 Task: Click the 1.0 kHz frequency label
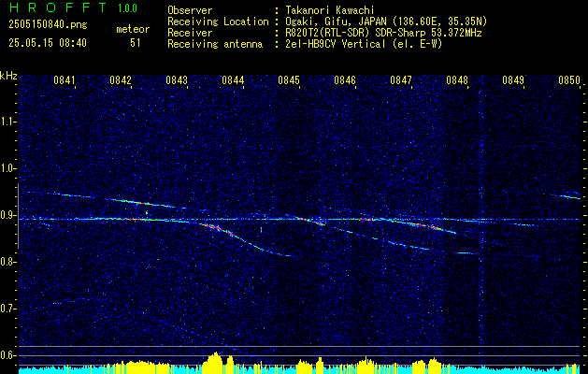coord(7,168)
